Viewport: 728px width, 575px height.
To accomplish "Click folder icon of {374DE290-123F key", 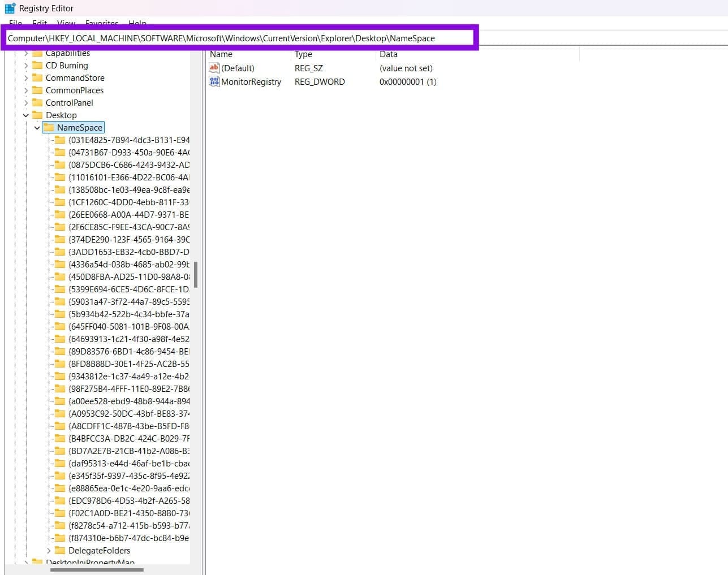I will click(x=60, y=239).
